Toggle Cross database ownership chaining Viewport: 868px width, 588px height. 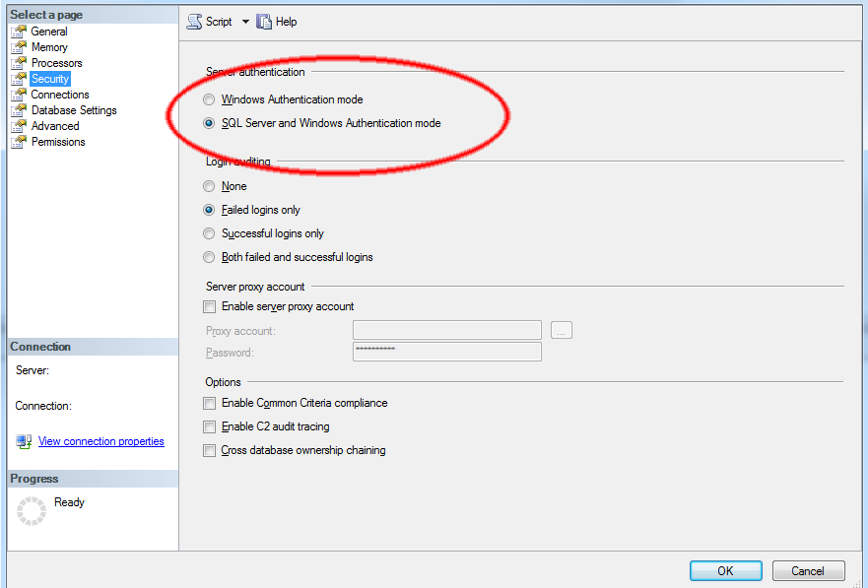pos(209,450)
